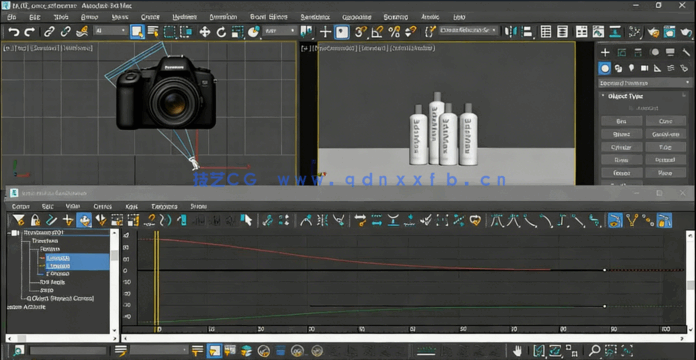Click the second-row left Object Type button

(621, 134)
